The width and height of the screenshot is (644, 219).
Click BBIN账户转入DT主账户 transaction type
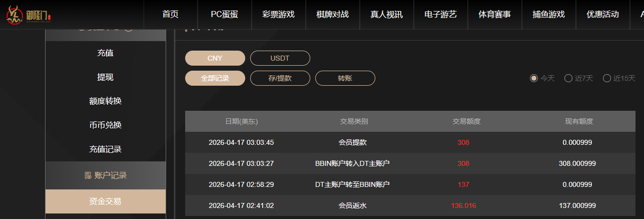[352, 163]
